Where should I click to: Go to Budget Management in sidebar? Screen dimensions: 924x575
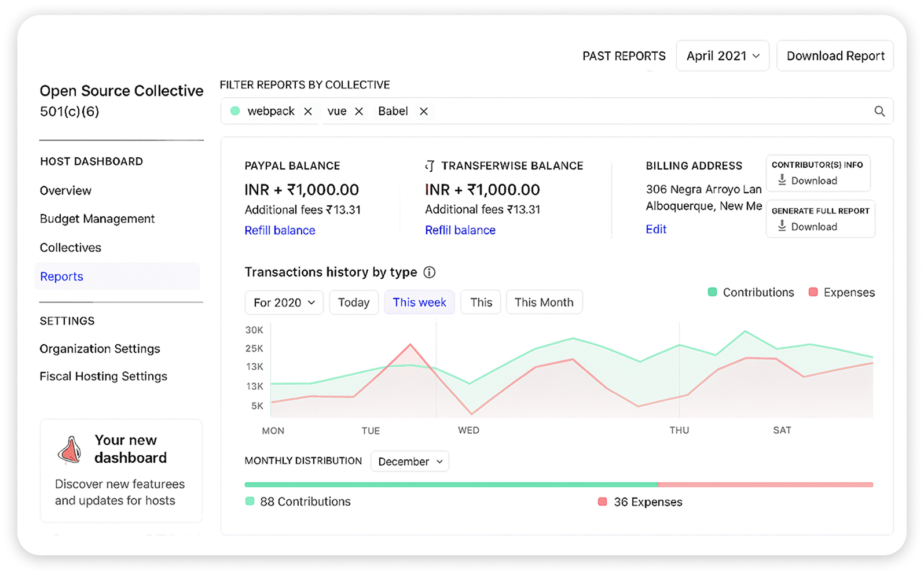point(97,219)
